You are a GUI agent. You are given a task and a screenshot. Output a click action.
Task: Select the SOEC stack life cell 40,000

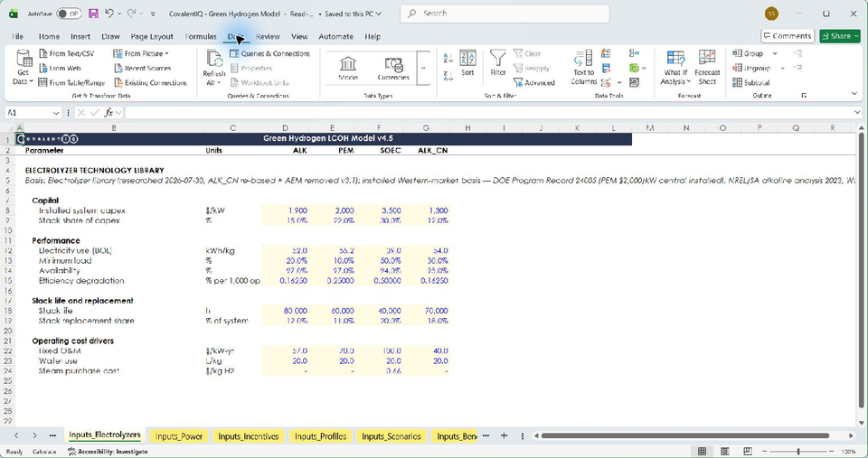click(379, 311)
